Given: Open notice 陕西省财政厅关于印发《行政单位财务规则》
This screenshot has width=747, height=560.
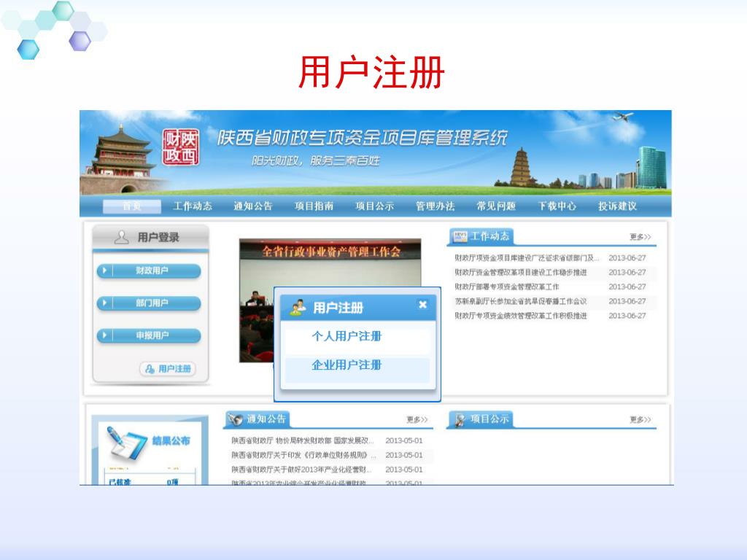Looking at the screenshot, I should 304,455.
